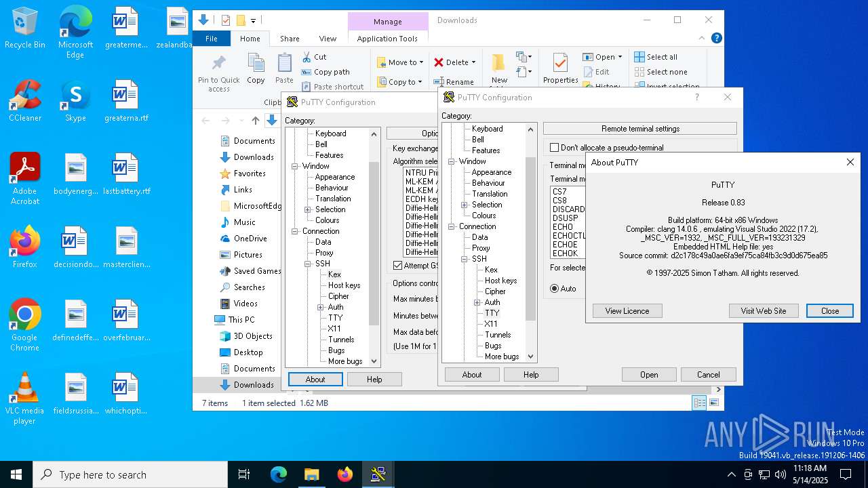Click Select all in Explorer ribbon

click(656, 57)
